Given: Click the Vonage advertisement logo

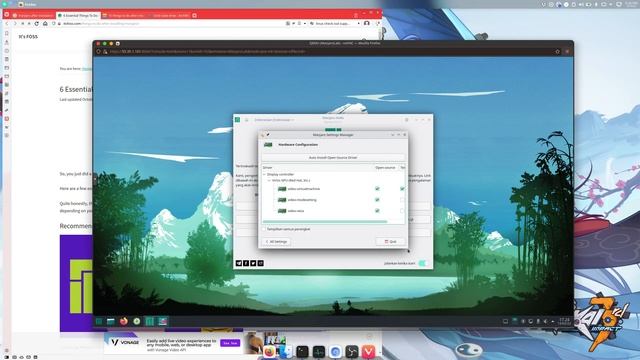Looking at the screenshot, I should 125,342.
